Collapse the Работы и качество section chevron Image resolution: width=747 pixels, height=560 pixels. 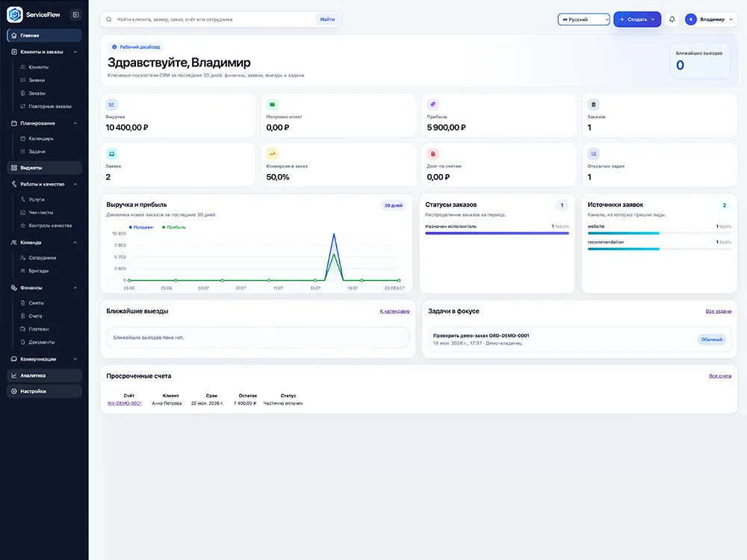75,184
